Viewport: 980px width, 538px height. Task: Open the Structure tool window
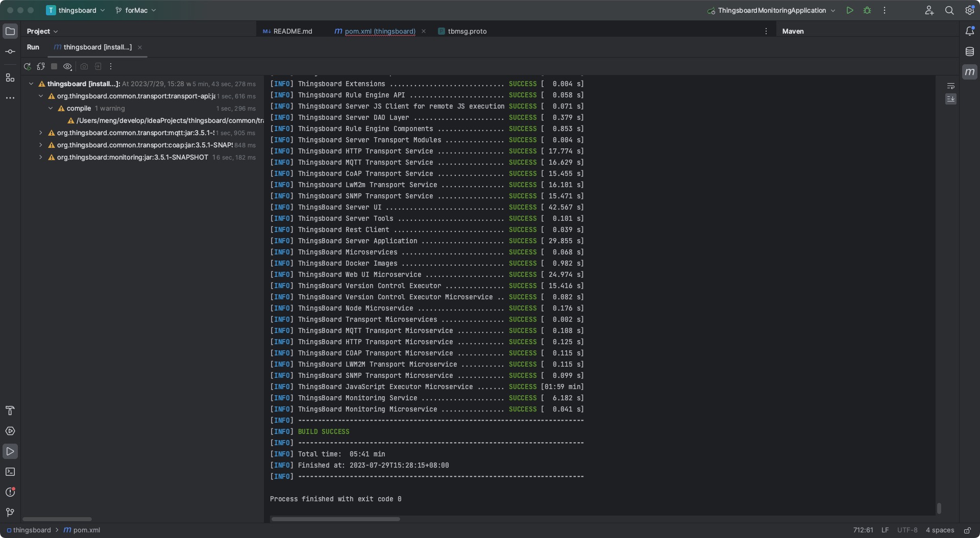pos(10,78)
